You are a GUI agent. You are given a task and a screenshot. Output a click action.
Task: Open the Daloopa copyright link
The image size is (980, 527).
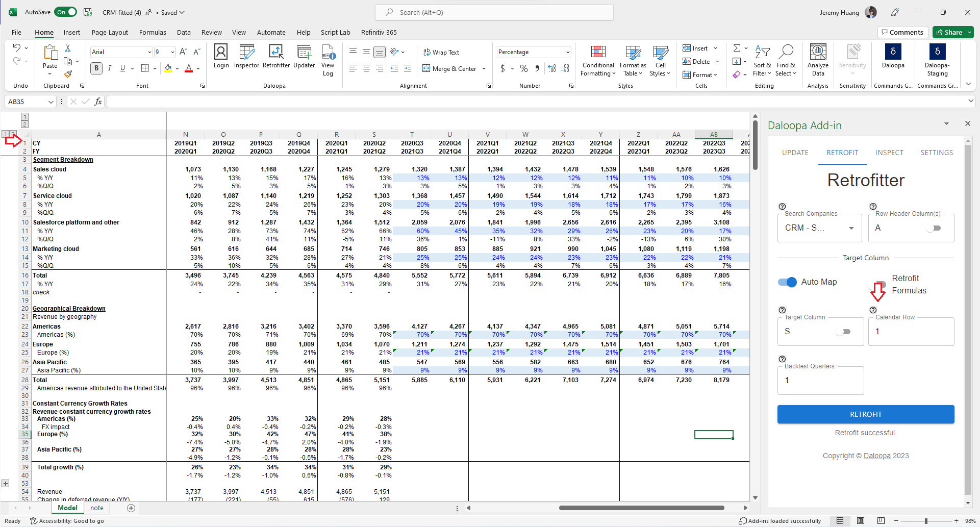(876, 456)
